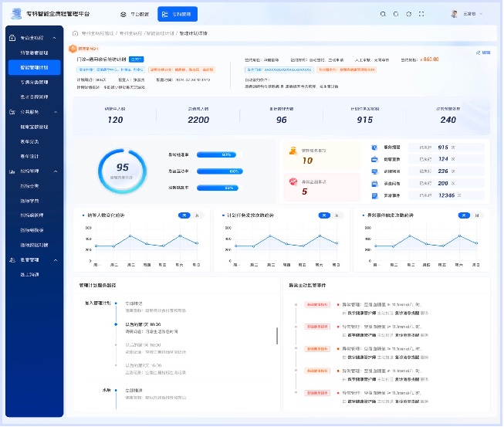Click the user avatar in top right
The width and height of the screenshot is (504, 427).
coord(455,14)
